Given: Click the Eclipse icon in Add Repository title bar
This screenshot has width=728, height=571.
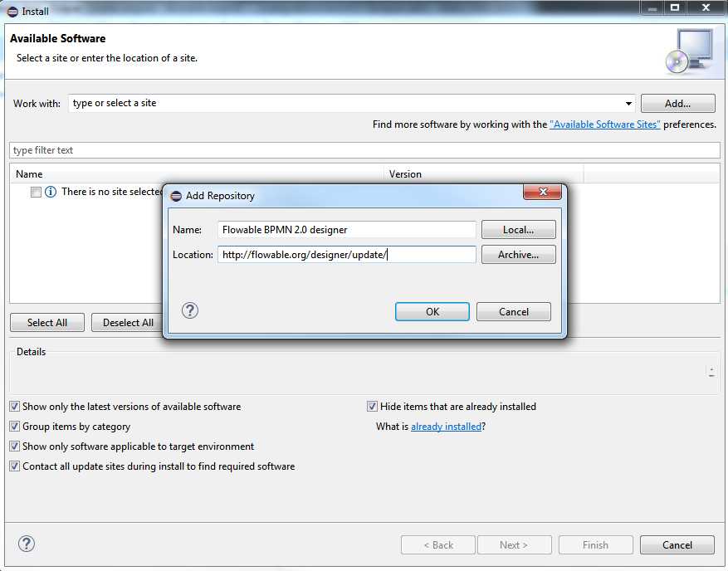Looking at the screenshot, I should click(x=176, y=196).
